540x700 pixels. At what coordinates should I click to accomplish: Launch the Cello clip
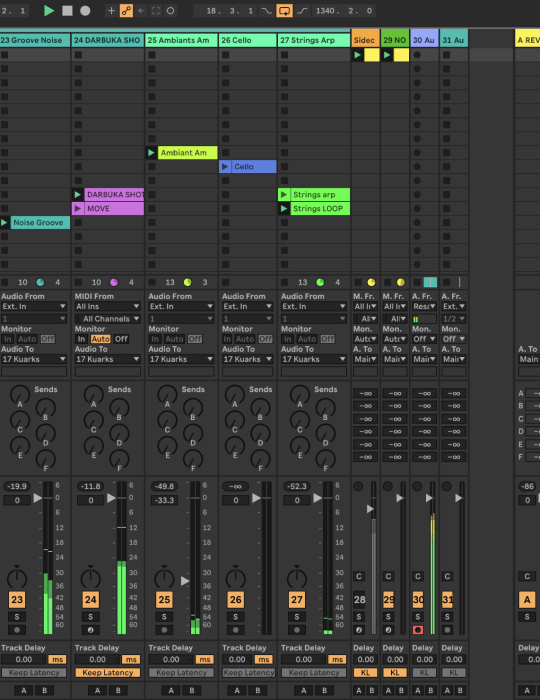click(x=225, y=167)
